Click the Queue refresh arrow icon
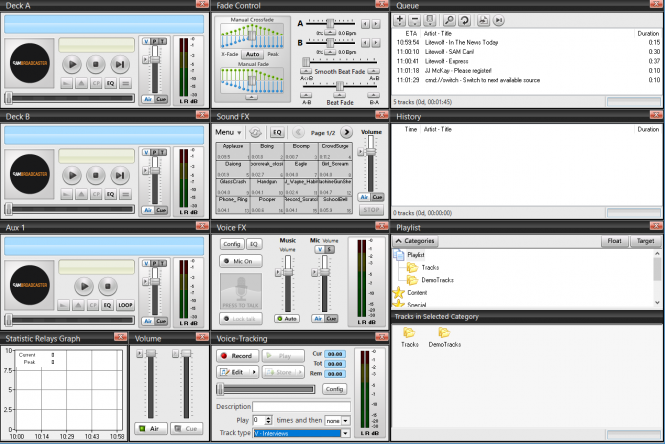The width and height of the screenshot is (665, 444). click(464, 20)
